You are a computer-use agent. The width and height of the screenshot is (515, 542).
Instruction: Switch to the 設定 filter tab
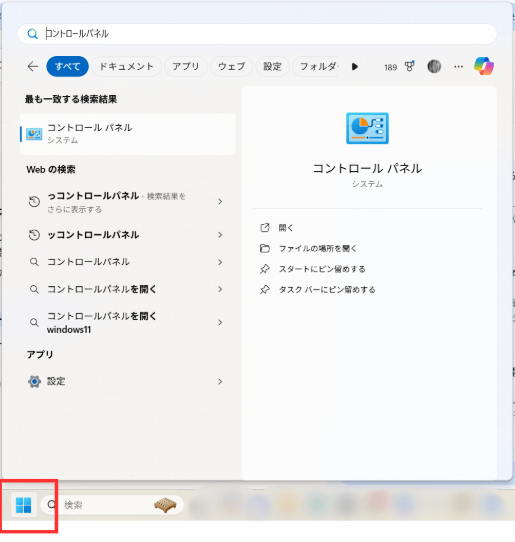coord(272,66)
